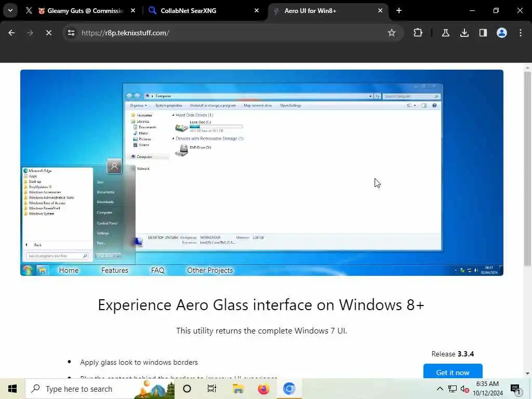Open the Downloads icon

(464, 33)
